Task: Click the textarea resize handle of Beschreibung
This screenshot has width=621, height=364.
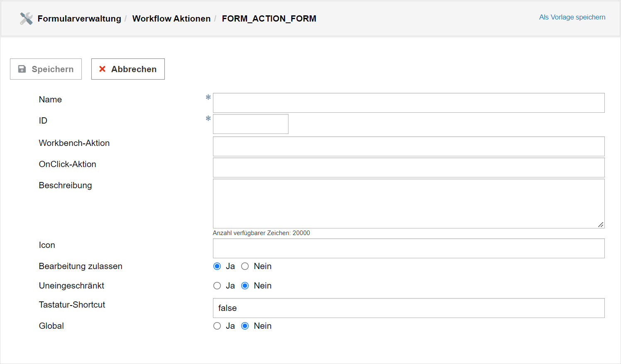Action: pos(600,224)
